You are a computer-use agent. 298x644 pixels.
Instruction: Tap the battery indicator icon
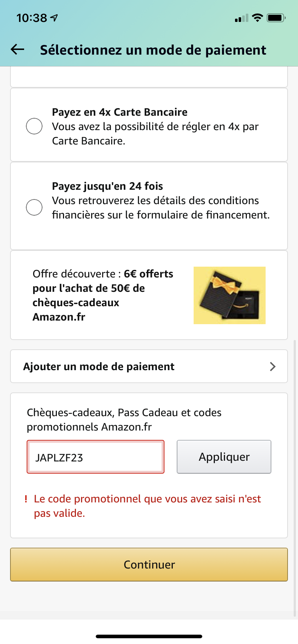click(276, 18)
